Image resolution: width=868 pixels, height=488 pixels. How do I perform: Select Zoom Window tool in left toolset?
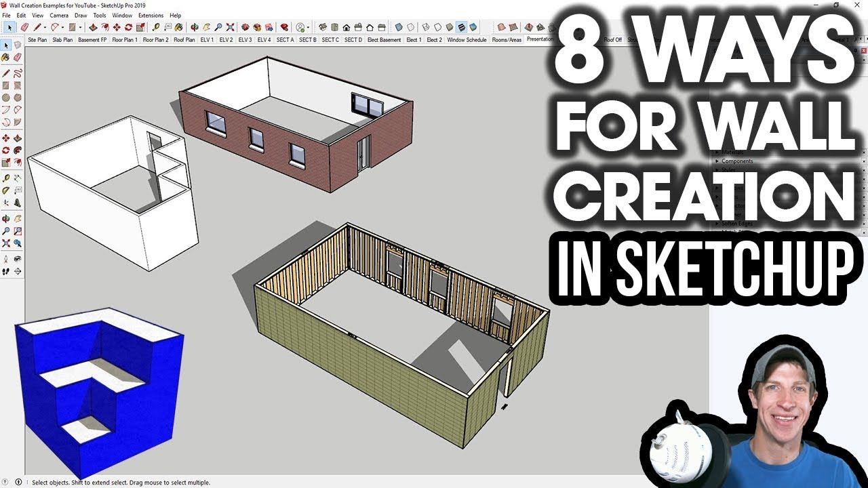(x=18, y=230)
